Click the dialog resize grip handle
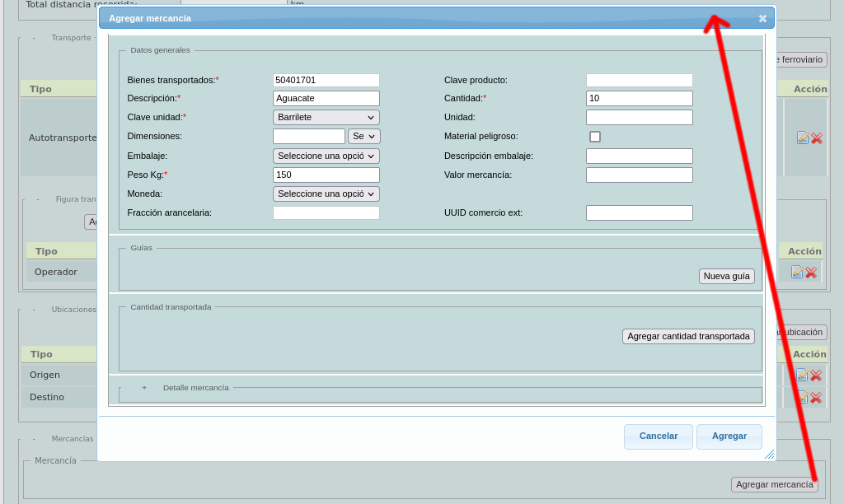This screenshot has height=504, width=844. (769, 455)
